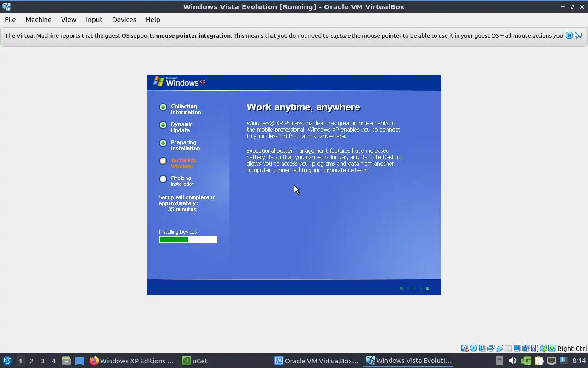Open the update notifier tray icon
This screenshot has height=368, width=588.
pyautogui.click(x=564, y=360)
